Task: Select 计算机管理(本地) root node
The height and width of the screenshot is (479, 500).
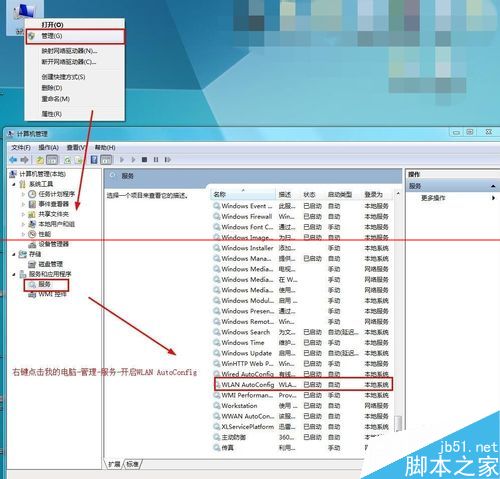Action: [42, 174]
